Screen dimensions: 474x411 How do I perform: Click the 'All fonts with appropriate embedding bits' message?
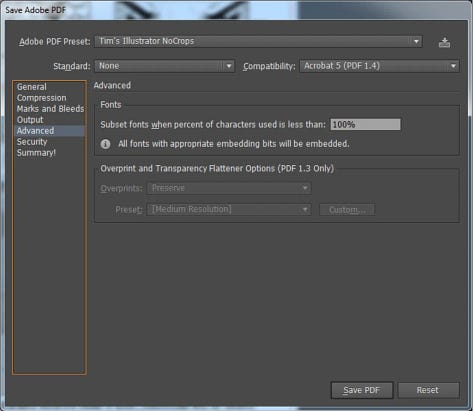pyautogui.click(x=234, y=144)
